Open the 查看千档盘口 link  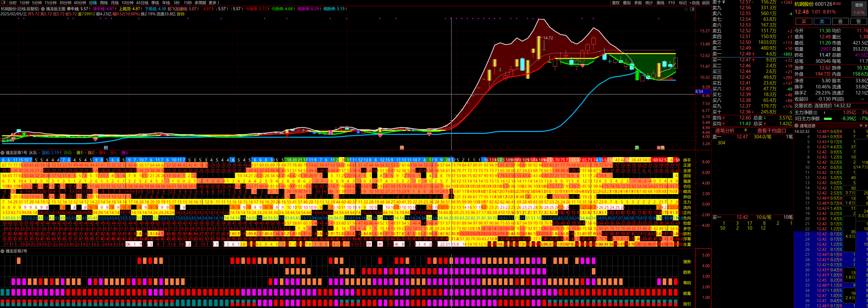click(x=771, y=131)
